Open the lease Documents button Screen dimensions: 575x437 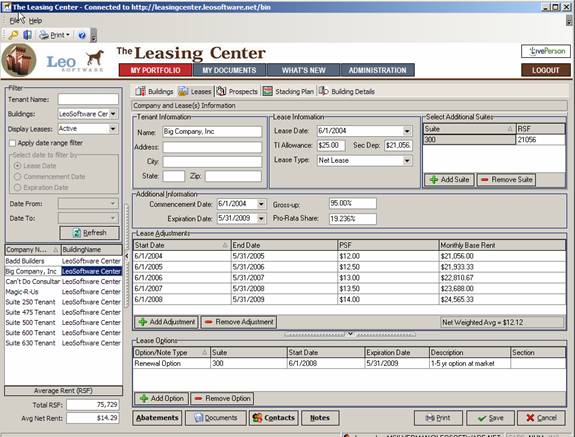[x=216, y=418]
